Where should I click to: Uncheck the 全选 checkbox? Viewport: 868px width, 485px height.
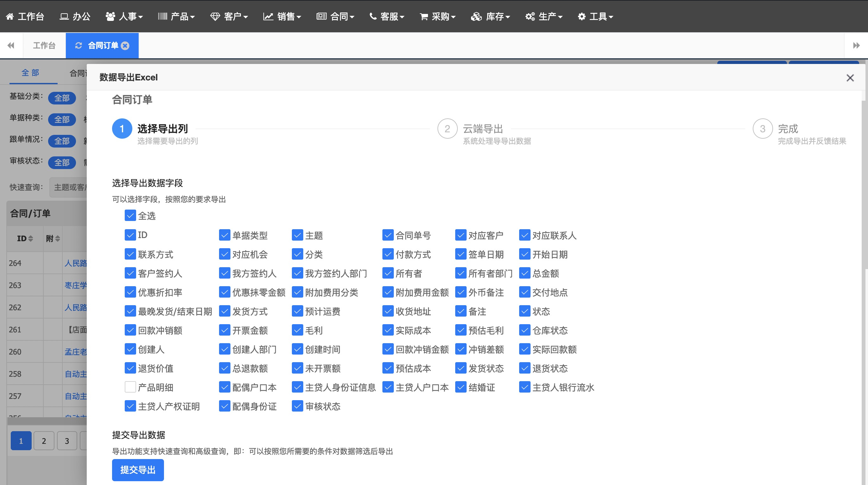[x=130, y=216]
